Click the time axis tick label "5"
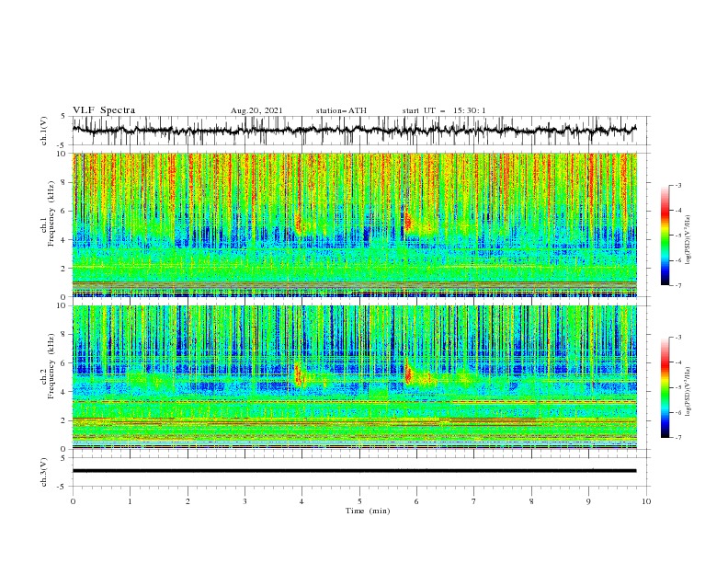The width and height of the screenshot is (728, 563). click(359, 501)
